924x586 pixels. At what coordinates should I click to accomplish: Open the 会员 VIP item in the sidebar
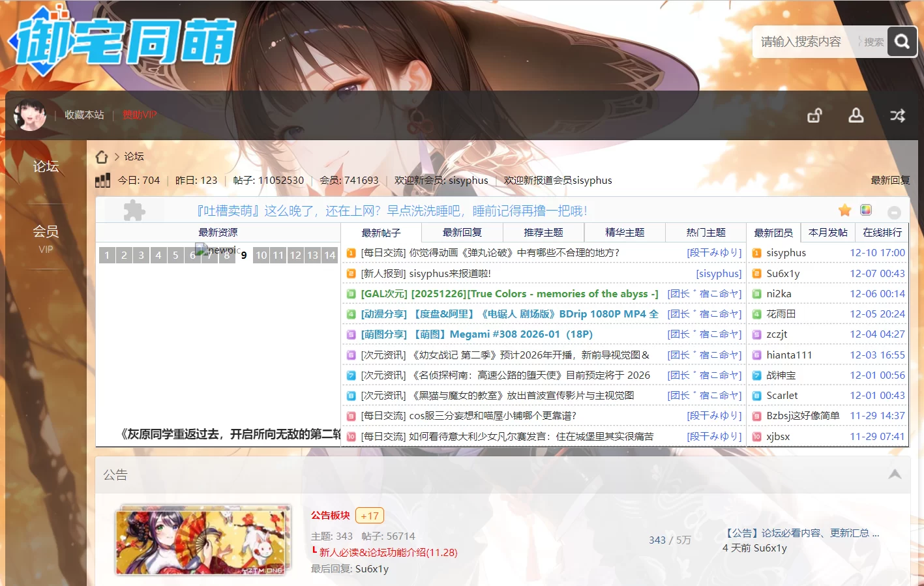pos(45,239)
